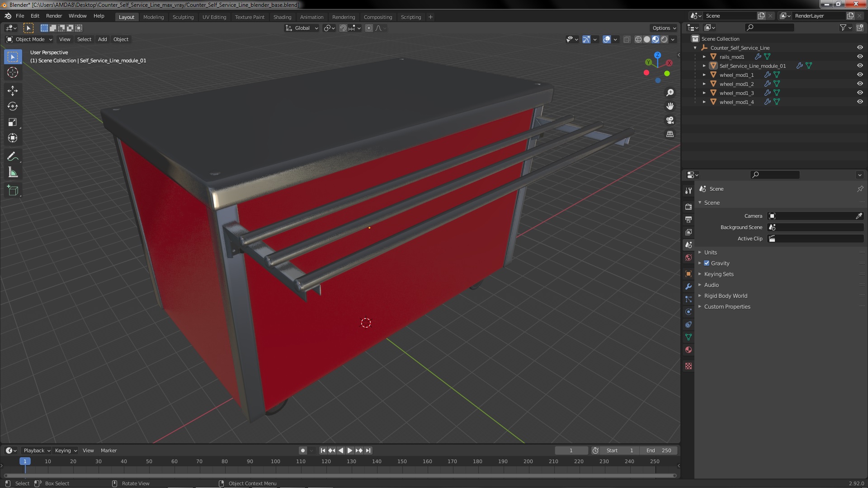
Task: Jump to the last frame
Action: [368, 450]
